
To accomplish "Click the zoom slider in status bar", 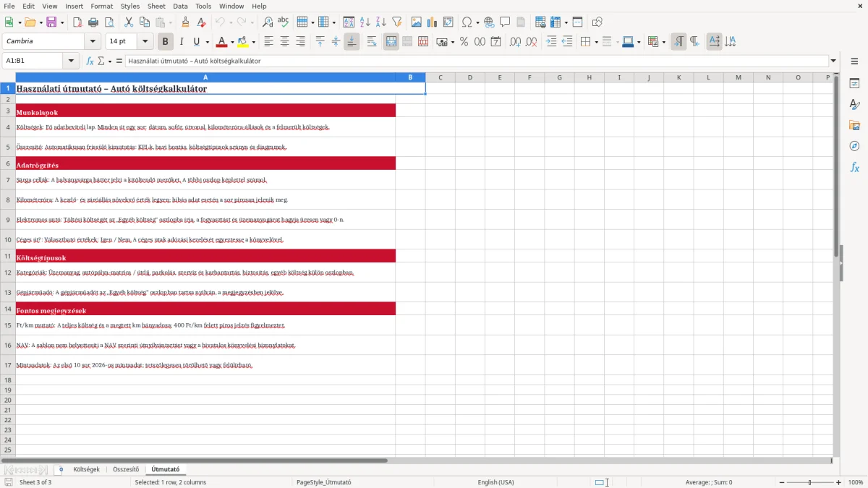I will [810, 482].
